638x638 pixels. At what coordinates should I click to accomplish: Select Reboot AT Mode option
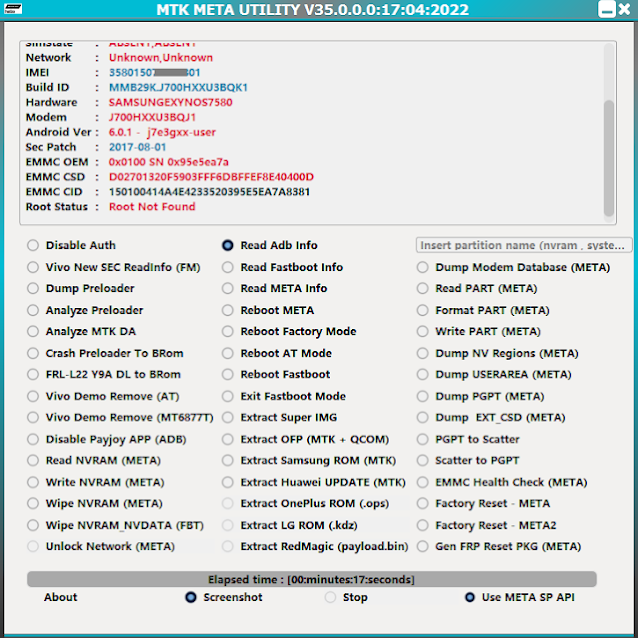tap(228, 353)
